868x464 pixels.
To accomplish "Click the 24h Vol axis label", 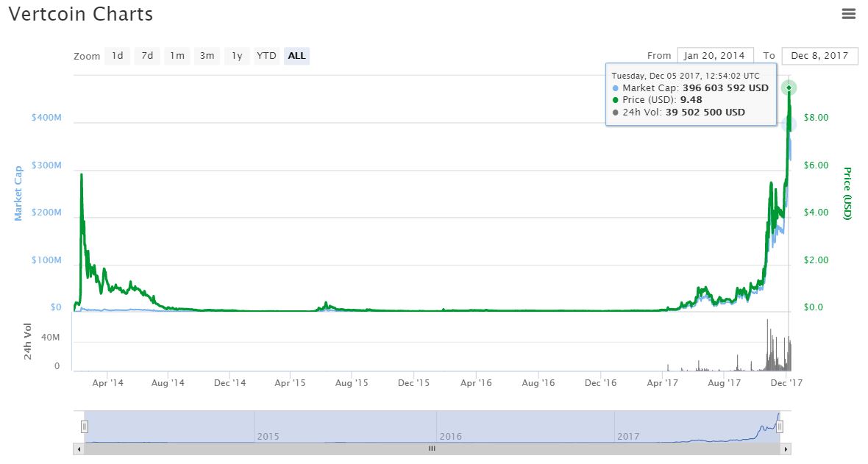I will [28, 342].
